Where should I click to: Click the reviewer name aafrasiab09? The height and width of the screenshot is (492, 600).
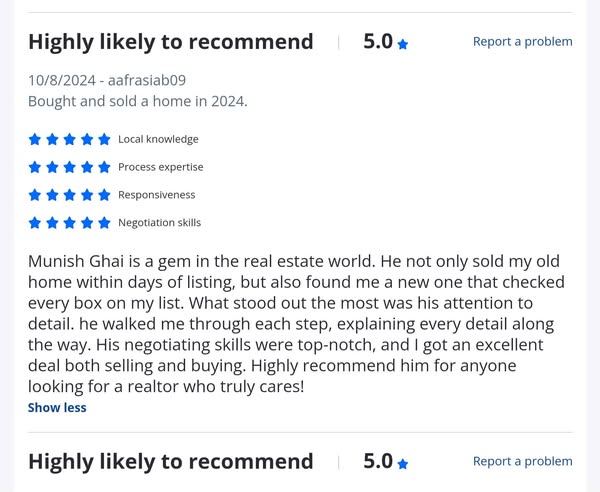coord(147,80)
